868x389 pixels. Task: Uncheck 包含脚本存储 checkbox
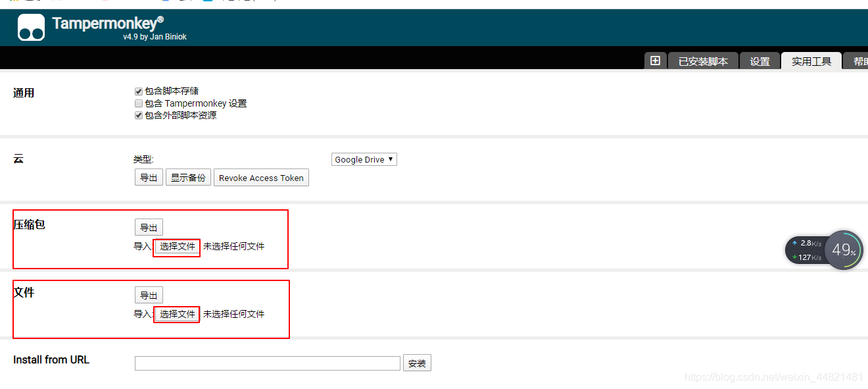pyautogui.click(x=139, y=91)
